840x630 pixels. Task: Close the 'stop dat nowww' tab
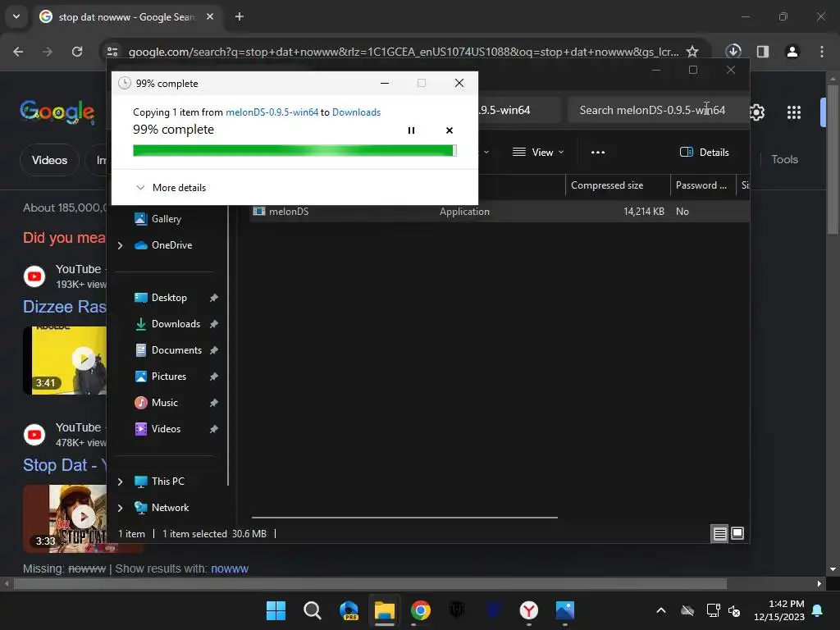[210, 16]
